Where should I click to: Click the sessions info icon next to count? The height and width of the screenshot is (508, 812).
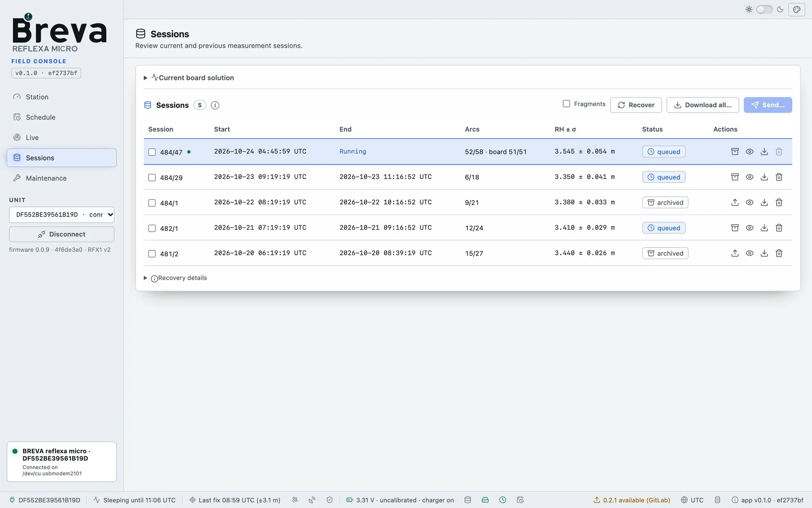[215, 105]
